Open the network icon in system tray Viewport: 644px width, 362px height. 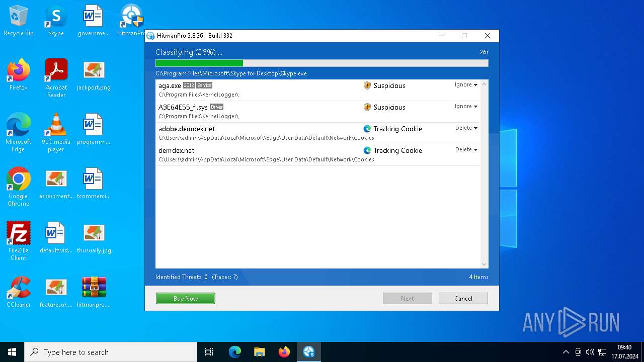coord(602,352)
